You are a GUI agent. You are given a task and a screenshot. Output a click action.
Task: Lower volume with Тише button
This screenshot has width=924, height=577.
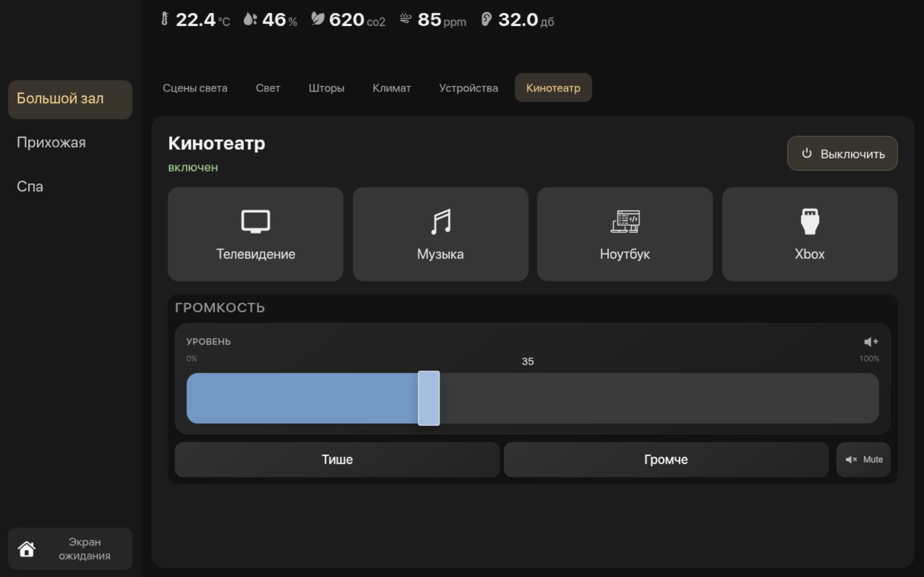coord(337,460)
